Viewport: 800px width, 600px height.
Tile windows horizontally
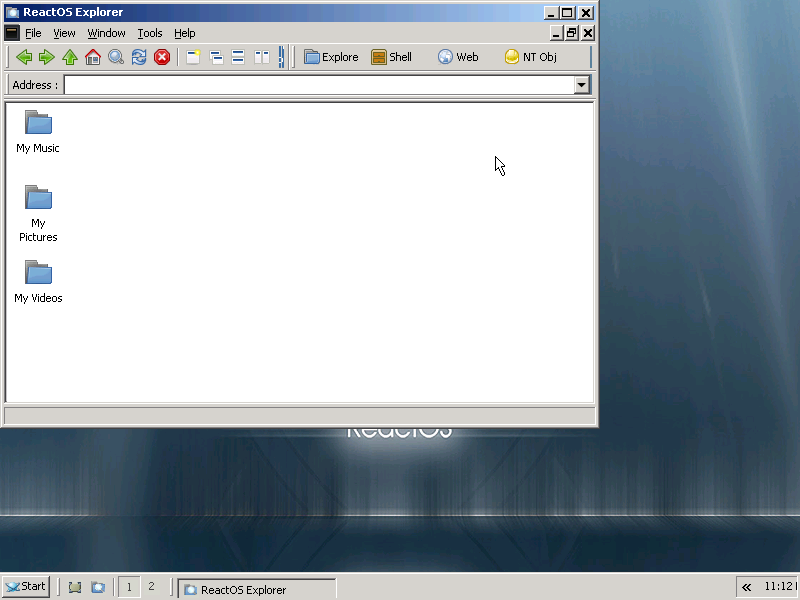tap(238, 57)
